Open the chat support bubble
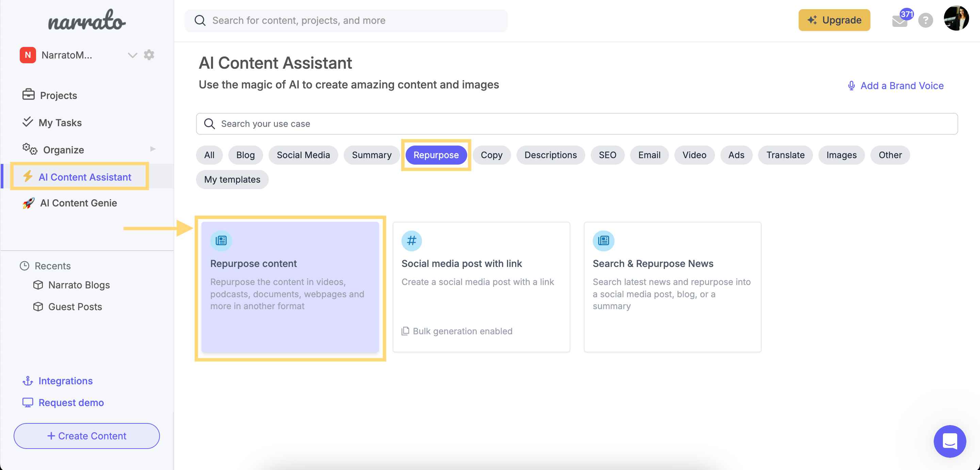Image resolution: width=980 pixels, height=470 pixels. coord(950,441)
